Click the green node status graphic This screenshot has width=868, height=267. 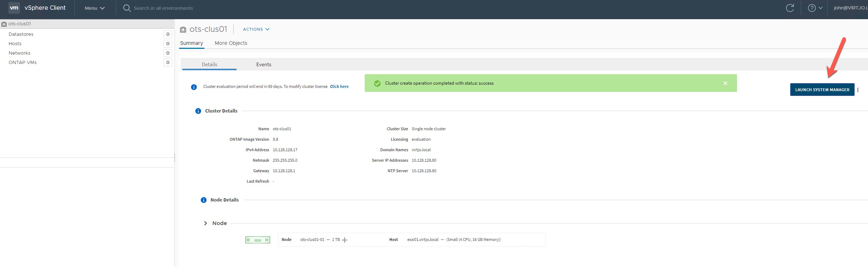[x=258, y=240]
